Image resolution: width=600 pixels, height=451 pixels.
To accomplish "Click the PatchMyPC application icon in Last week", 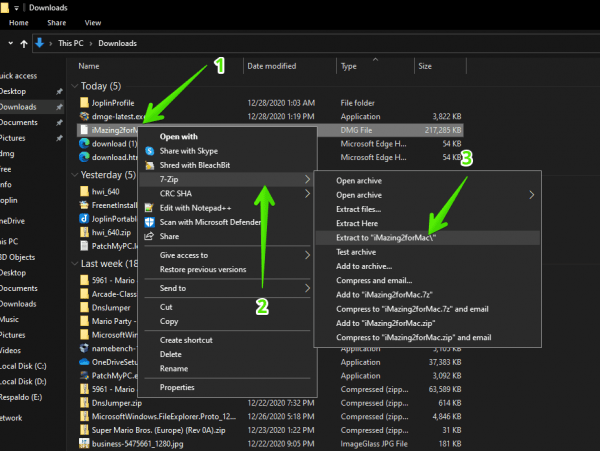I will (x=84, y=376).
